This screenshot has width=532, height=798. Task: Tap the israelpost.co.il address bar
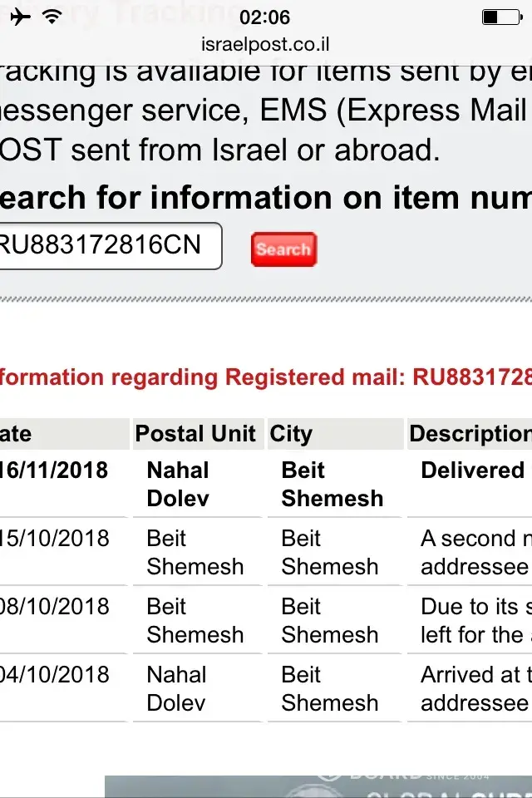pos(265,44)
